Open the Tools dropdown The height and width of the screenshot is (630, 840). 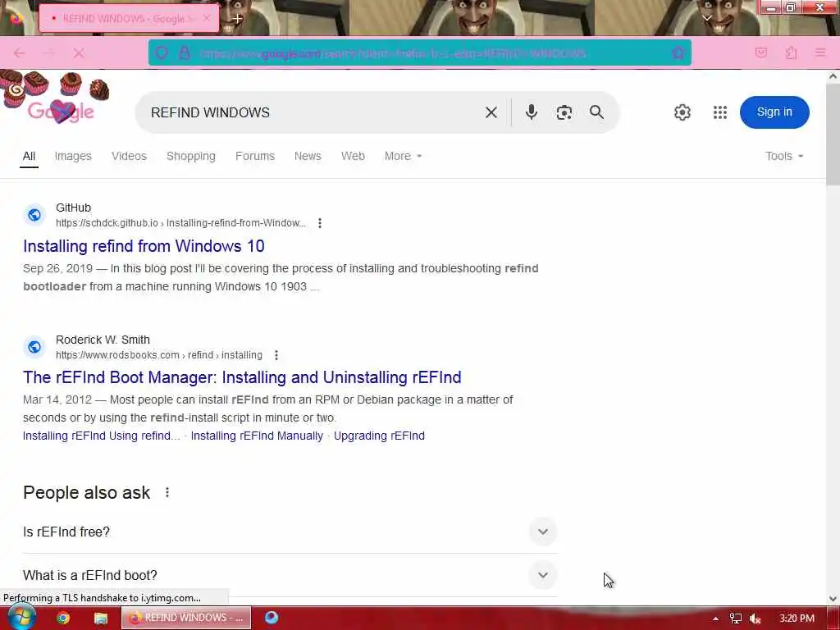[783, 156]
